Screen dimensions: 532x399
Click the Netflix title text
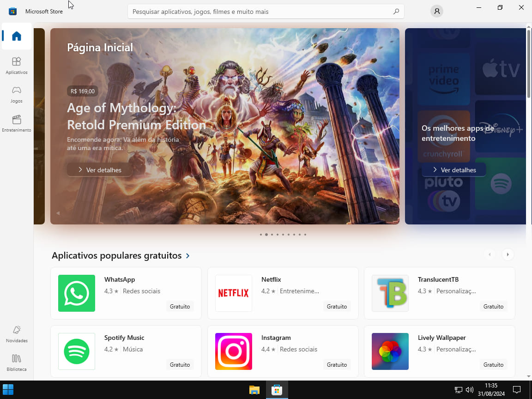coord(271,279)
